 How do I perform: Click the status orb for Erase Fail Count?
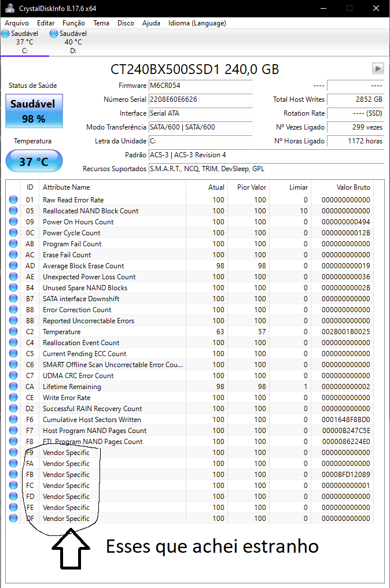(13, 254)
